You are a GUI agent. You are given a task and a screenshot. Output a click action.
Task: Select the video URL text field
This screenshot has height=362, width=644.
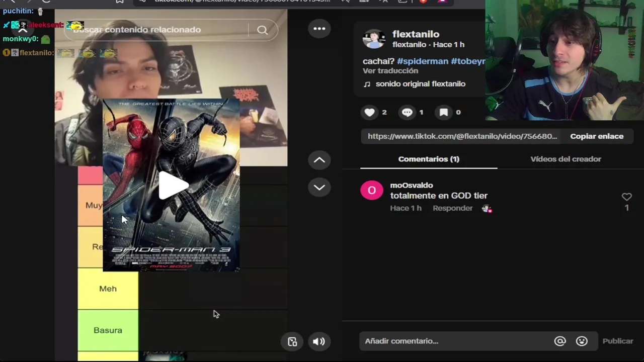[462, 136]
